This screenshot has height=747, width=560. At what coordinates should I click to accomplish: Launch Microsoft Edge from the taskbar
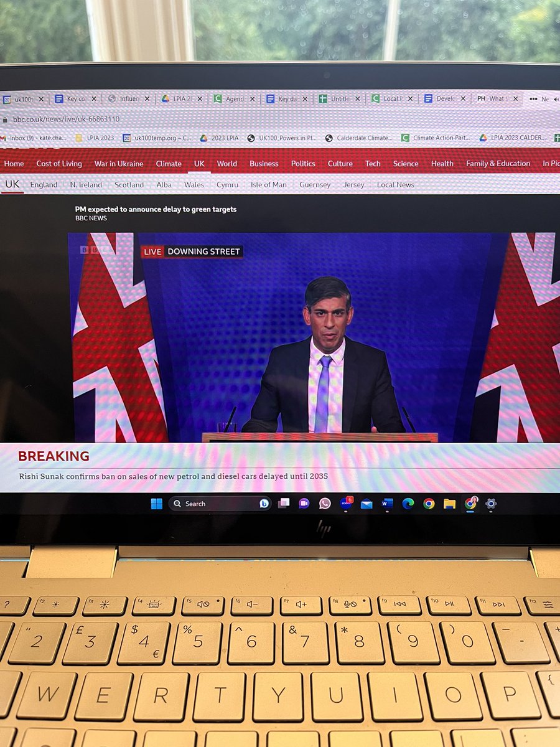click(x=408, y=504)
